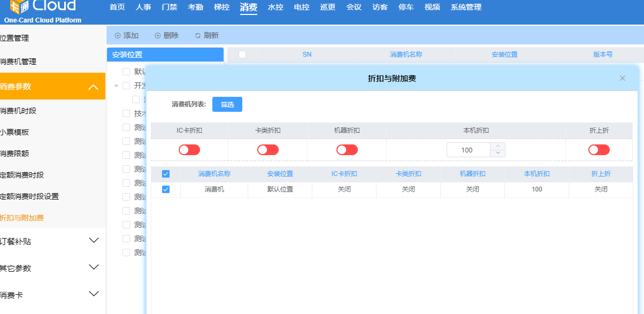
Task: Expand the 订餐补贴 sidebar section
Action: (94, 241)
